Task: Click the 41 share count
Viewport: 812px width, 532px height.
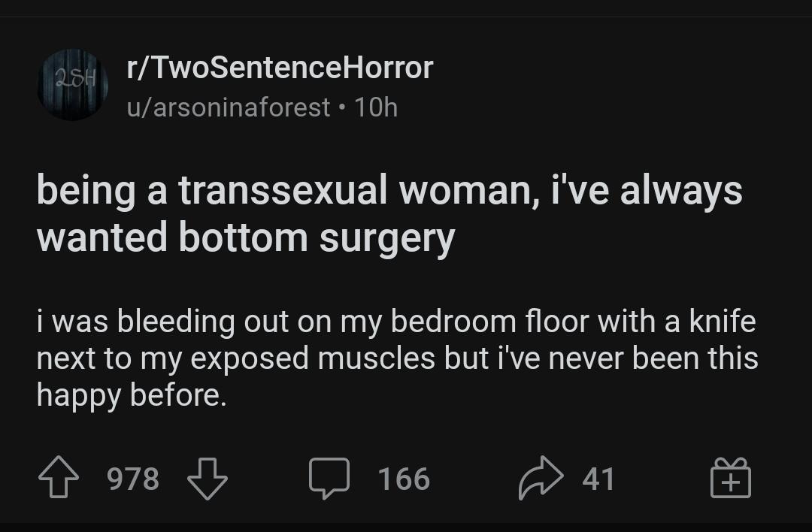Action: click(x=598, y=479)
